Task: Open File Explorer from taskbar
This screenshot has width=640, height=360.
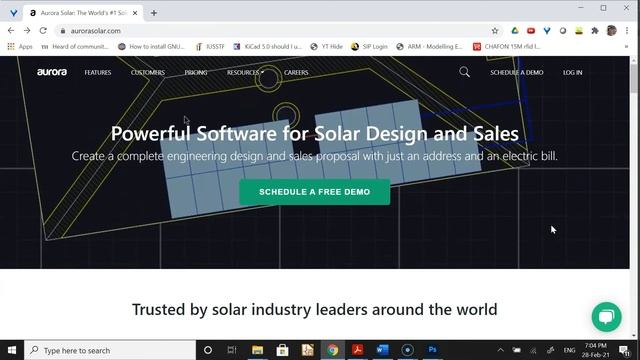Action: (x=257, y=350)
